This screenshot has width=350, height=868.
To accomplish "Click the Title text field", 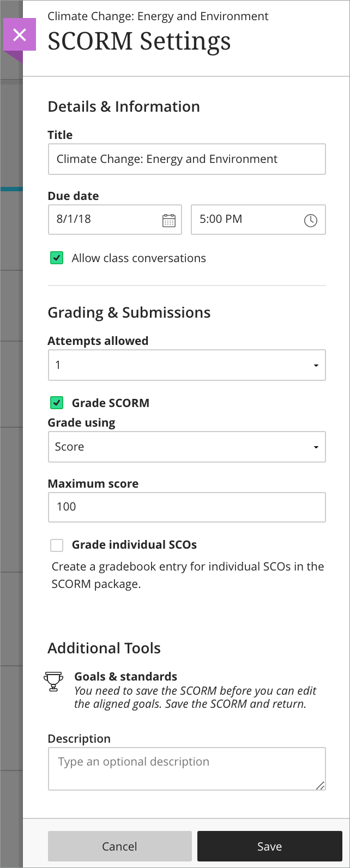I will (x=187, y=159).
